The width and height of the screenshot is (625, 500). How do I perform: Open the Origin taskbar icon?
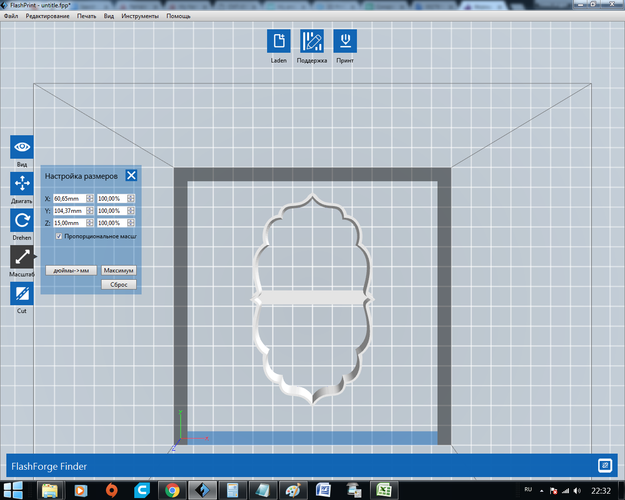(x=111, y=490)
